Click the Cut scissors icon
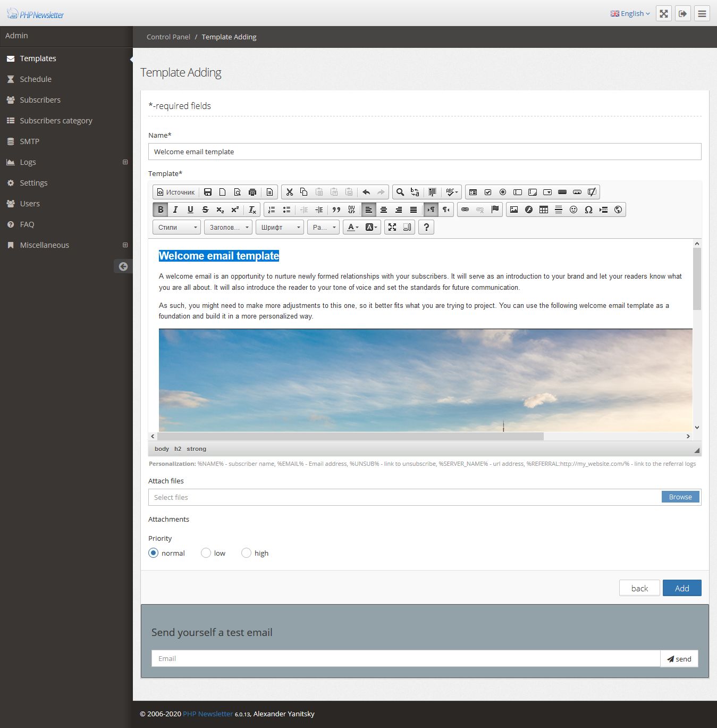717x728 pixels. click(290, 192)
